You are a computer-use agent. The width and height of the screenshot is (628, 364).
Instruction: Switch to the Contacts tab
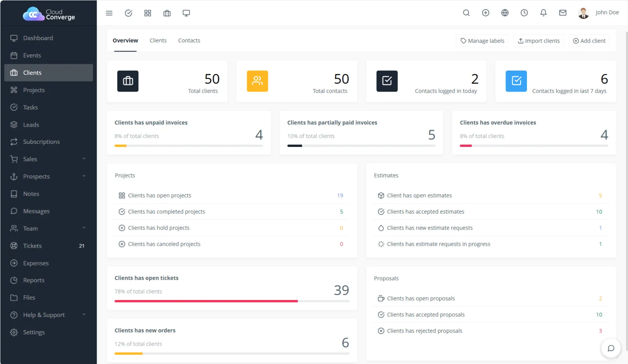tap(189, 41)
